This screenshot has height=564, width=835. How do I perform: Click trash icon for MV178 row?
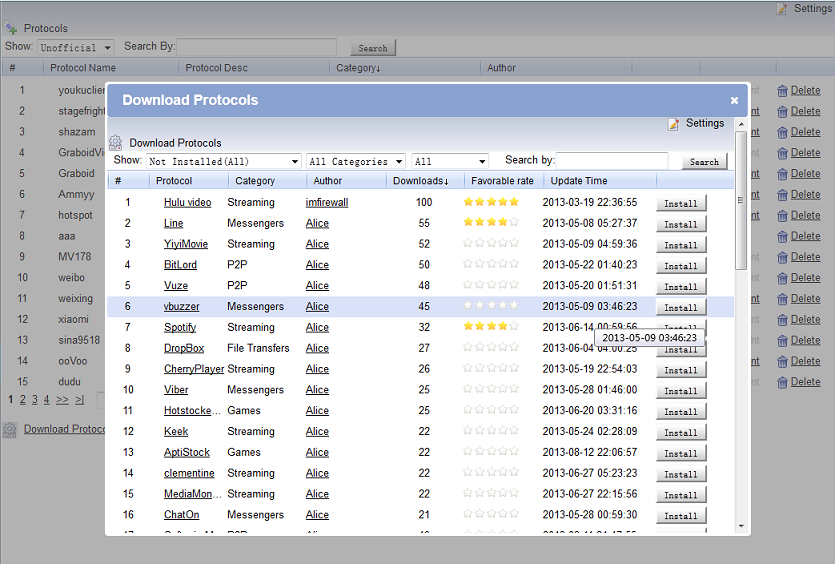[x=782, y=257]
